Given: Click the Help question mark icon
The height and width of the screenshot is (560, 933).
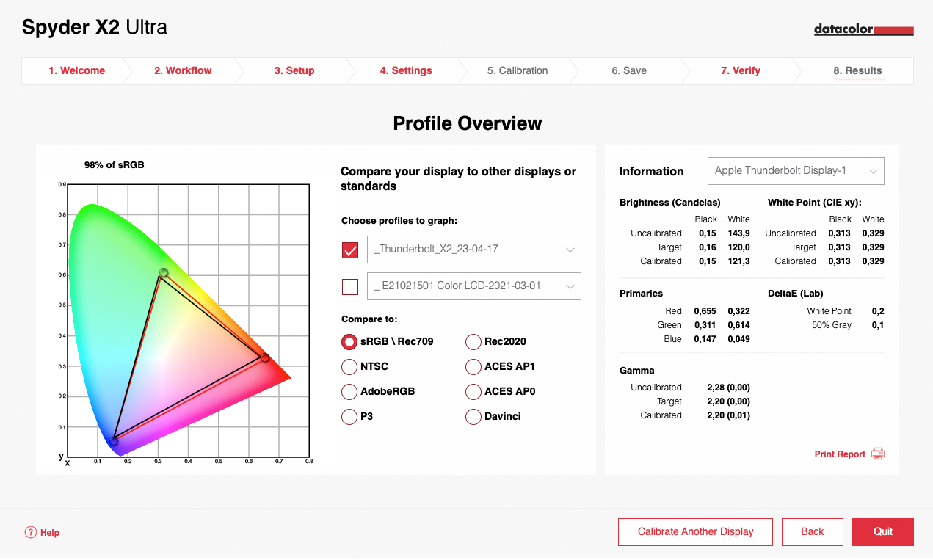Looking at the screenshot, I should click(x=30, y=532).
